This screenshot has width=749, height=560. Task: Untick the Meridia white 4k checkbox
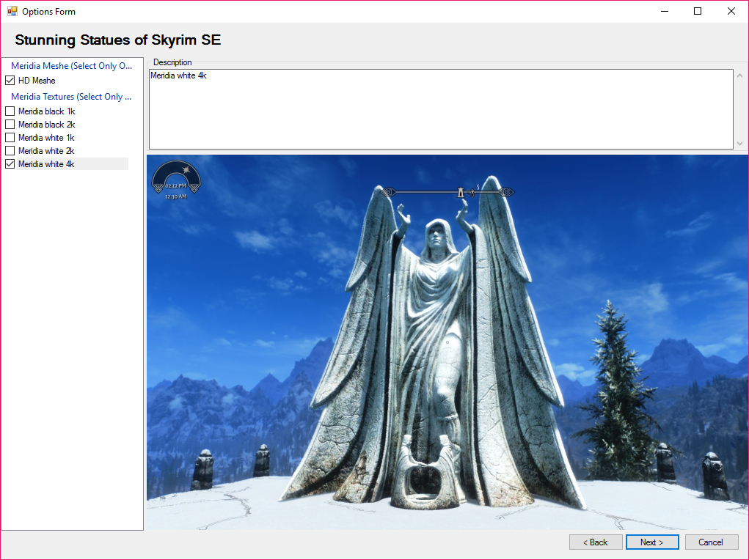[10, 164]
